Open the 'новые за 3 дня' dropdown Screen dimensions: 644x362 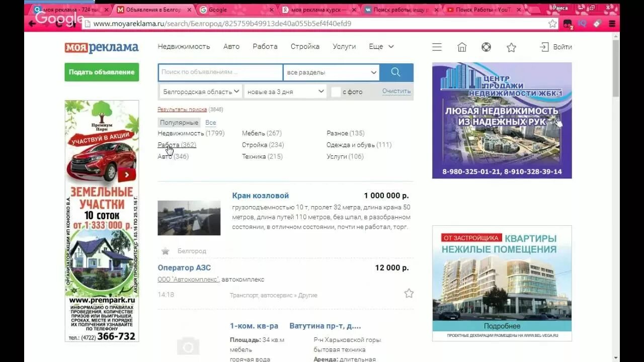coord(286,92)
